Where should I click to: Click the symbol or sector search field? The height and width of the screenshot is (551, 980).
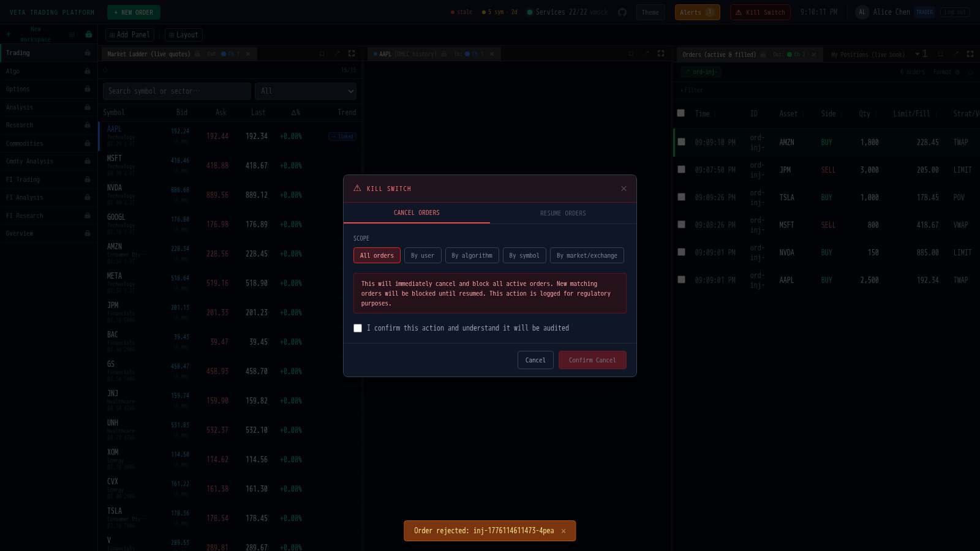(176, 91)
